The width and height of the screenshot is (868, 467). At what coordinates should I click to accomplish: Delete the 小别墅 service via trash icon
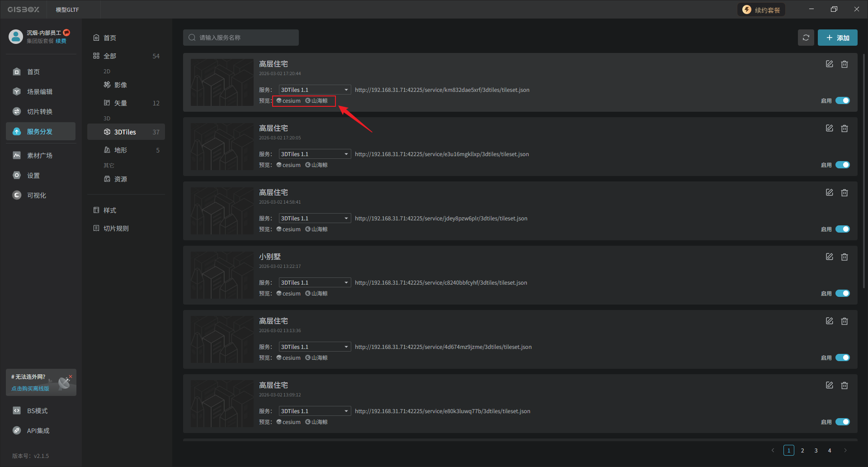[844, 257]
